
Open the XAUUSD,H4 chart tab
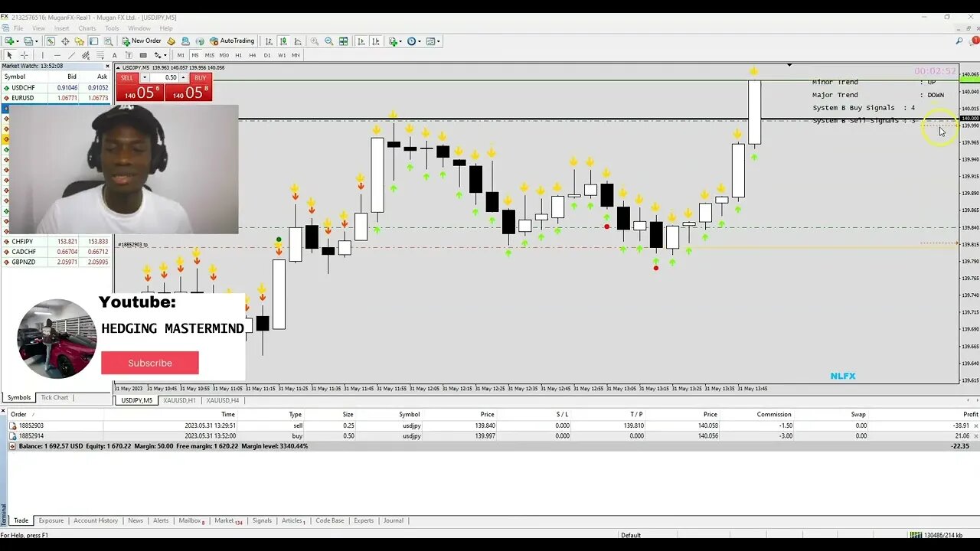pos(222,400)
